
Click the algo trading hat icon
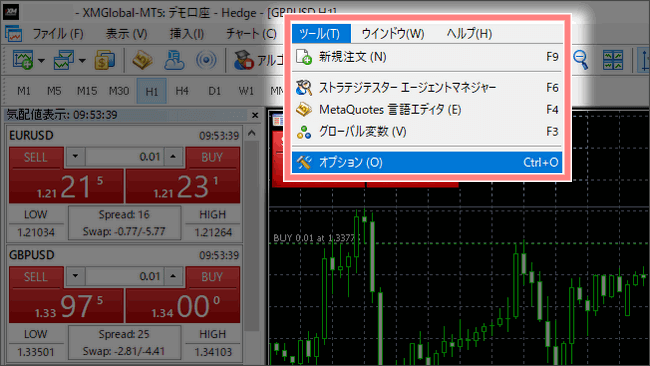pyautogui.click(x=243, y=60)
